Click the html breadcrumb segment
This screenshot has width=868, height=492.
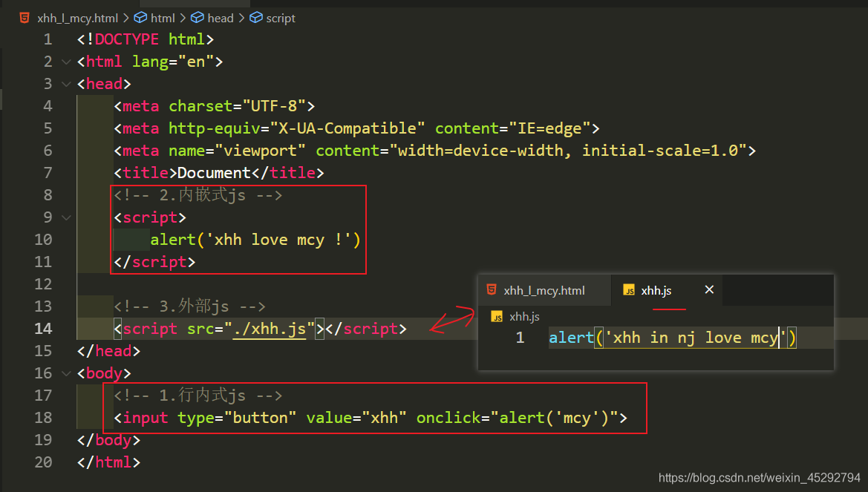(x=163, y=19)
